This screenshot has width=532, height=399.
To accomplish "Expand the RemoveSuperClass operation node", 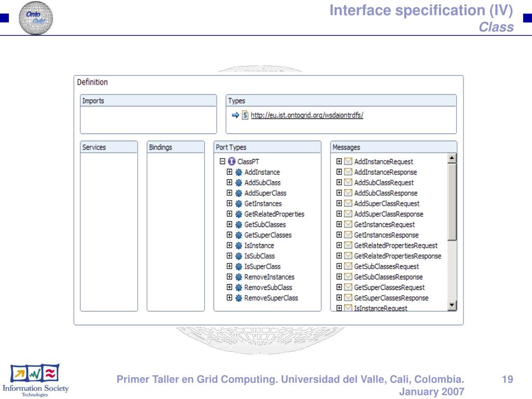I will 229,298.
